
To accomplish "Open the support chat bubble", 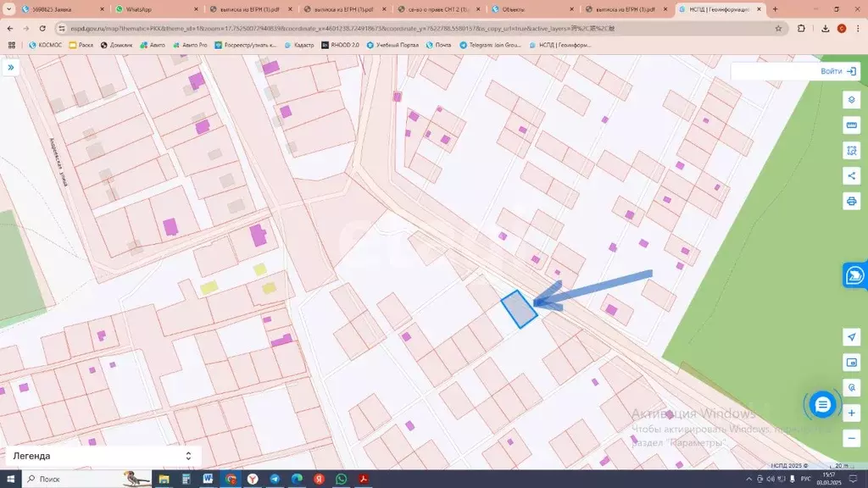I will 822,404.
